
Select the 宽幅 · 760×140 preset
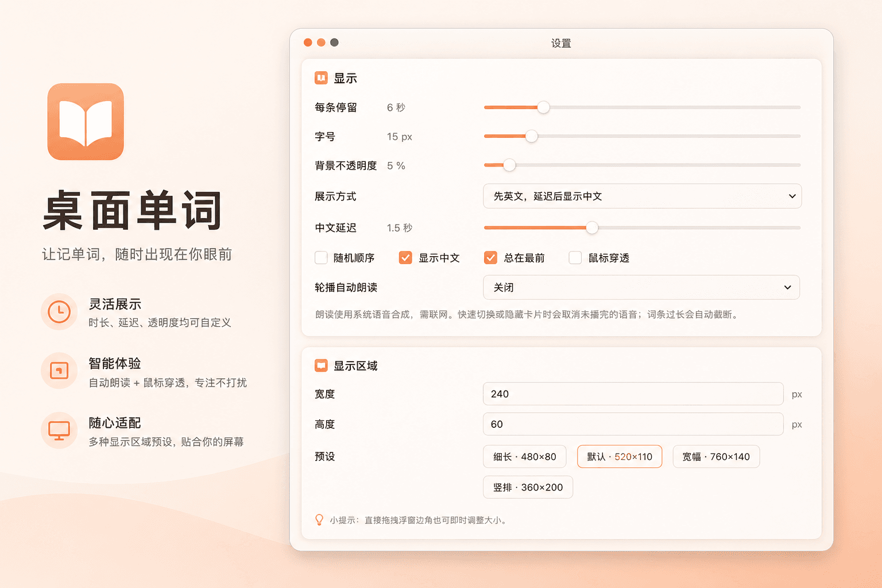pos(716,457)
